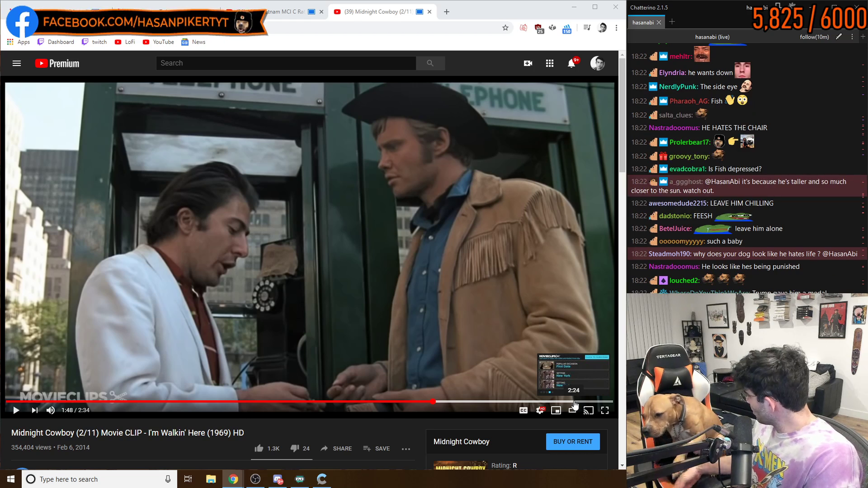Click username awesomedude2215 in chat
Screen dimensions: 868x488
678,203
